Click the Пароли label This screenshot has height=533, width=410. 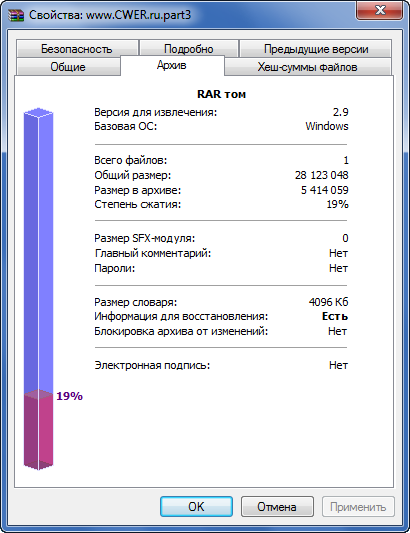[115, 268]
